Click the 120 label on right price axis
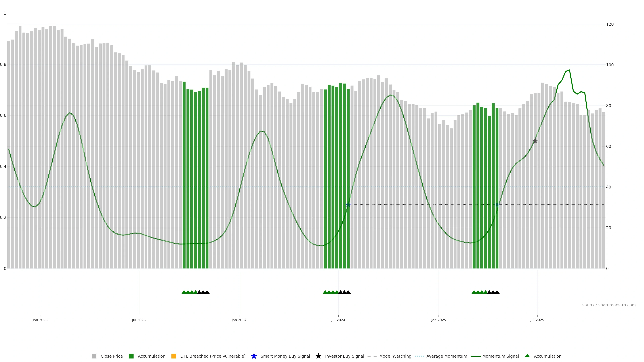 (610, 24)
